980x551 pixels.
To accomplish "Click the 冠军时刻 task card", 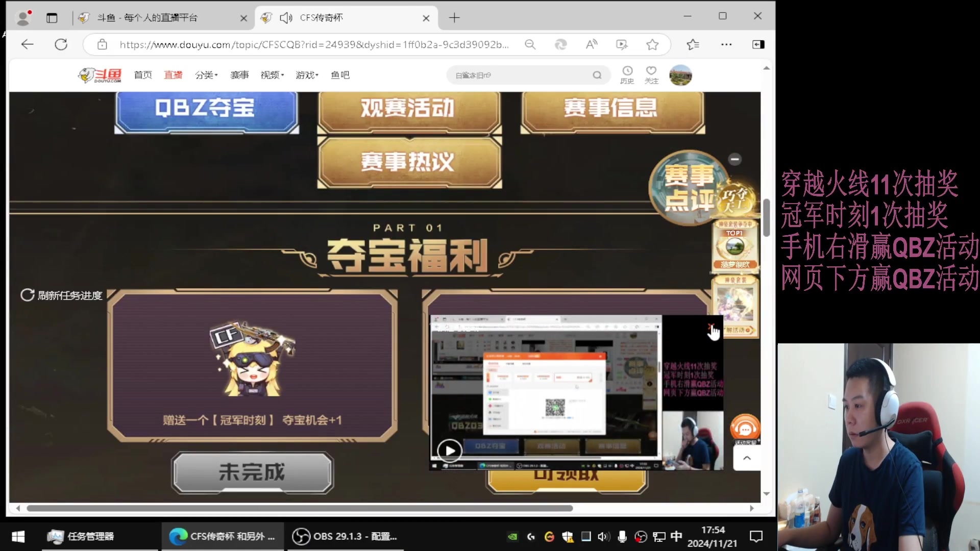I will pyautogui.click(x=252, y=366).
